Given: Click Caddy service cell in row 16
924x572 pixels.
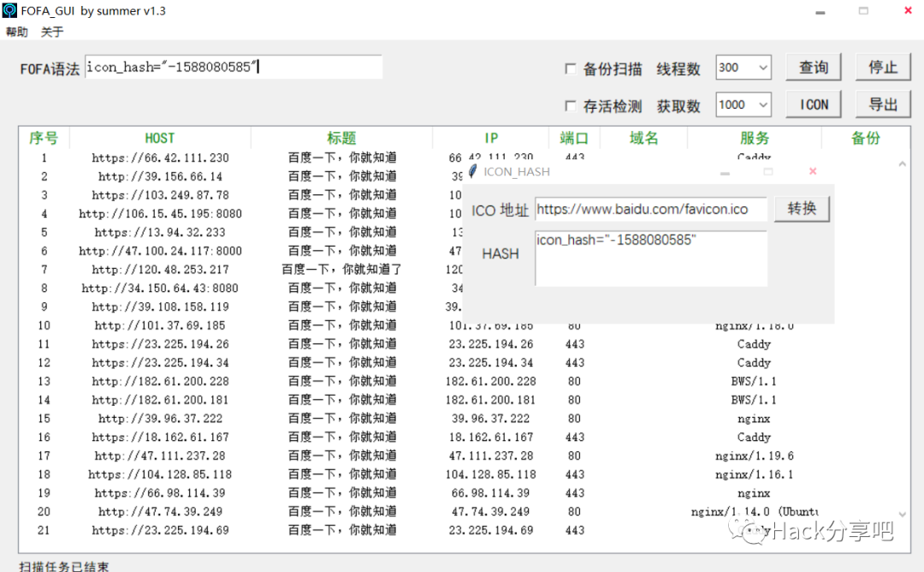Looking at the screenshot, I should [754, 437].
